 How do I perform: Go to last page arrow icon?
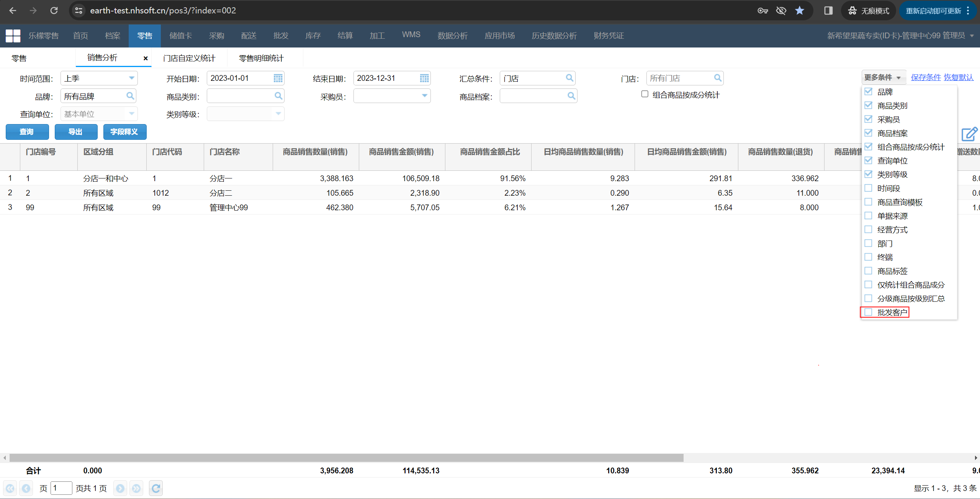tap(136, 488)
